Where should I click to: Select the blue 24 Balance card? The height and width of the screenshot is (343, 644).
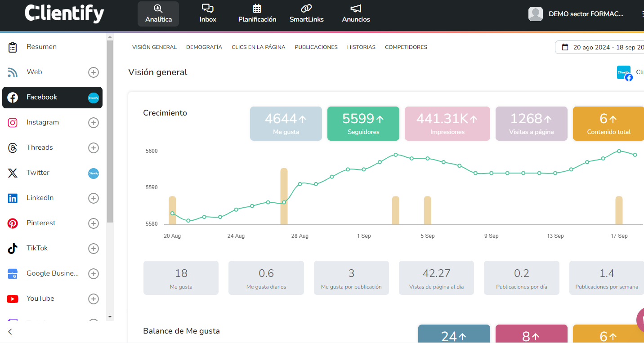(454, 334)
